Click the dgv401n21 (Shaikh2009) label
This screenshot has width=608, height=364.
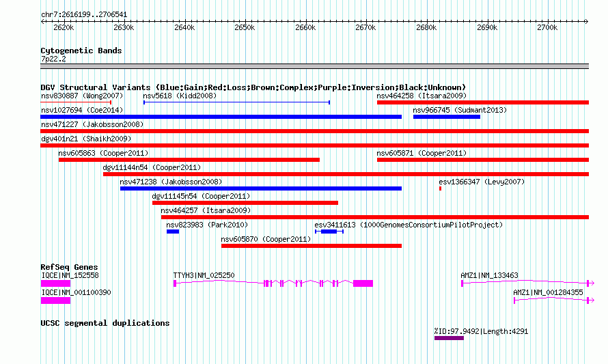pyautogui.click(x=86, y=139)
